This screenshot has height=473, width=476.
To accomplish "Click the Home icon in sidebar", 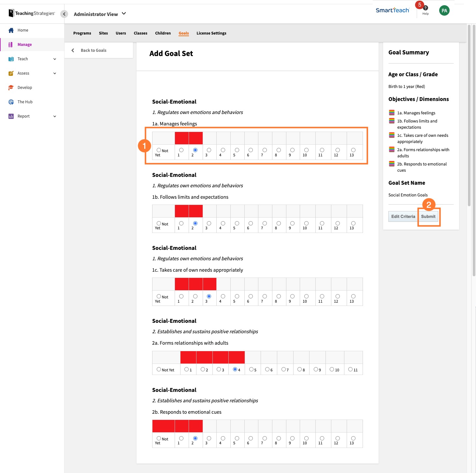I will pyautogui.click(x=11, y=30).
